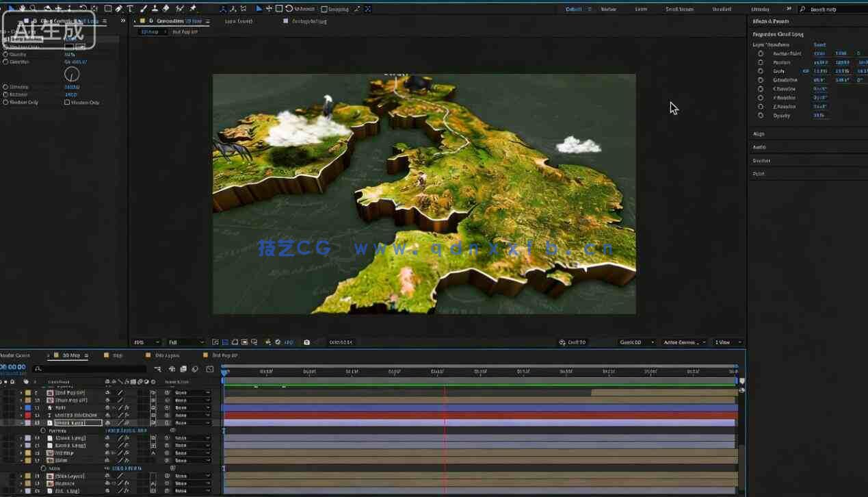Click the snapshot camera icon under viewer

tap(306, 342)
